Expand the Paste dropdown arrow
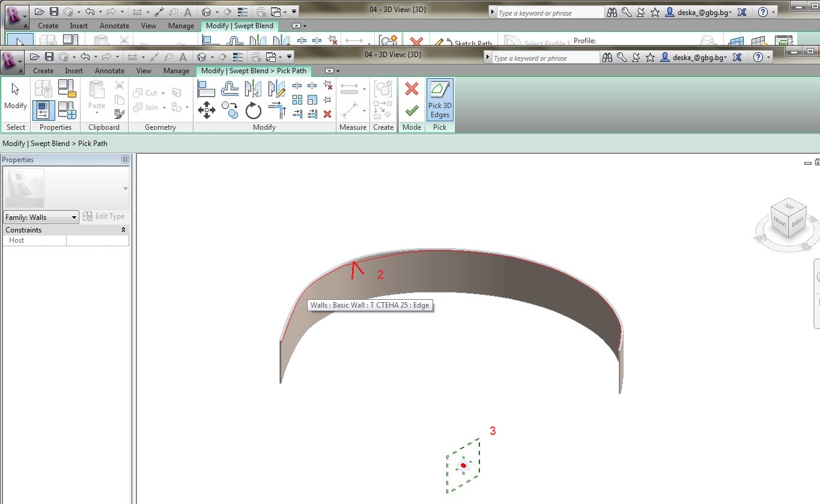 pyautogui.click(x=97, y=113)
